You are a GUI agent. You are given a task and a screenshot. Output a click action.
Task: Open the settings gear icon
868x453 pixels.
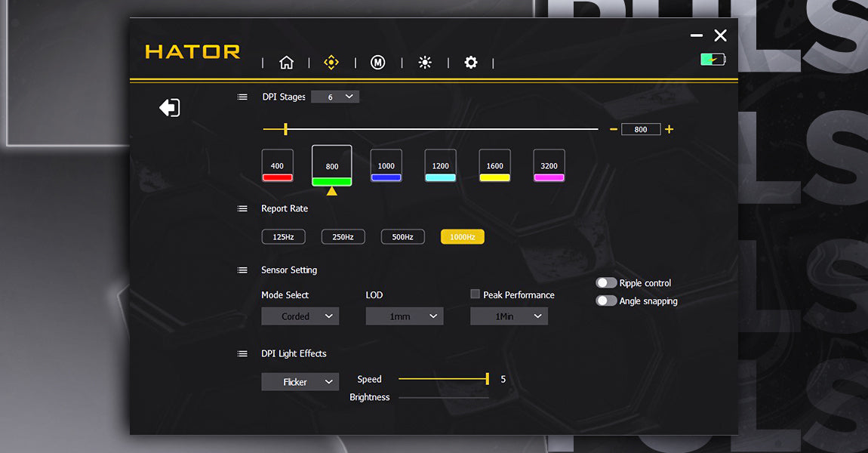point(471,63)
